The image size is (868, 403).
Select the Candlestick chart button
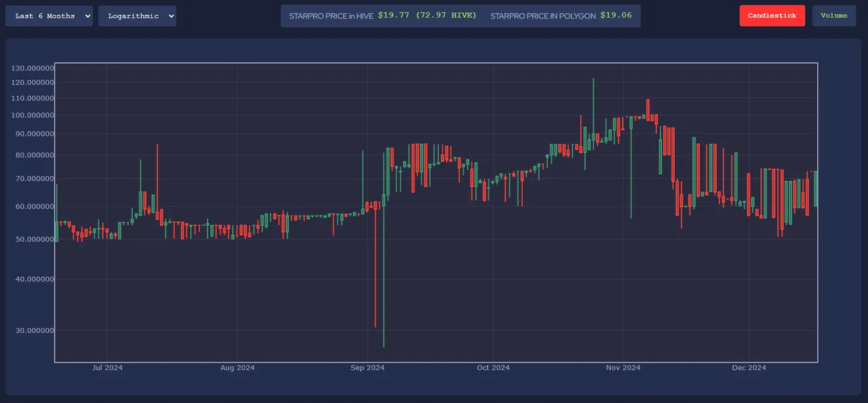point(772,16)
